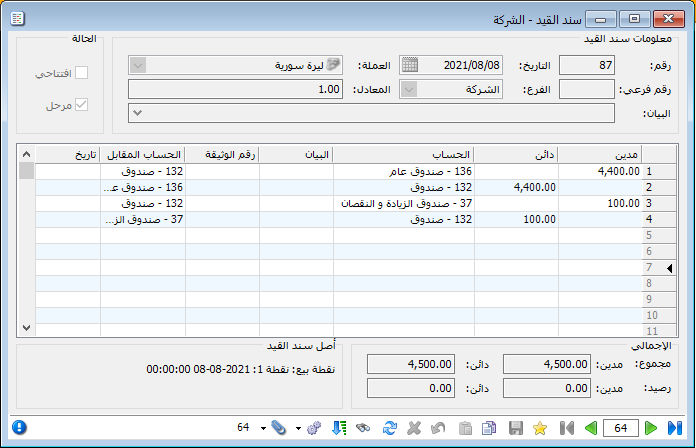This screenshot has width=696, height=448.
Task: Open the العملة currency dropdown arrow
Action: 138,65
